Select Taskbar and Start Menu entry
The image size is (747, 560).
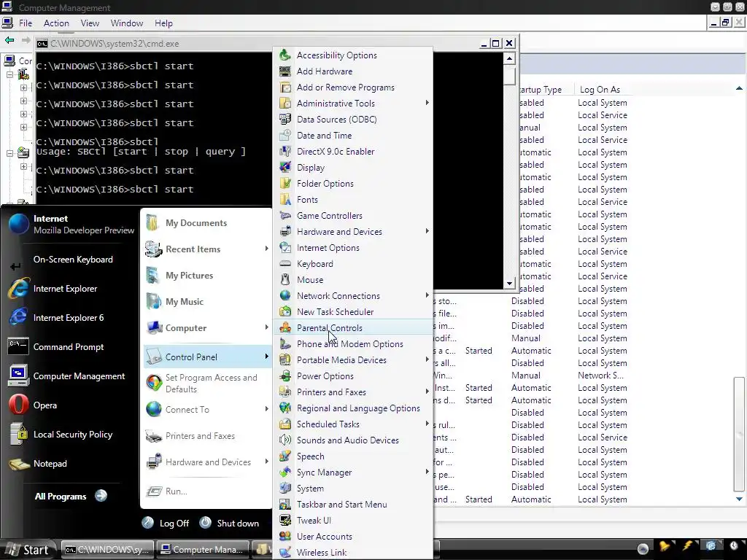click(353, 505)
